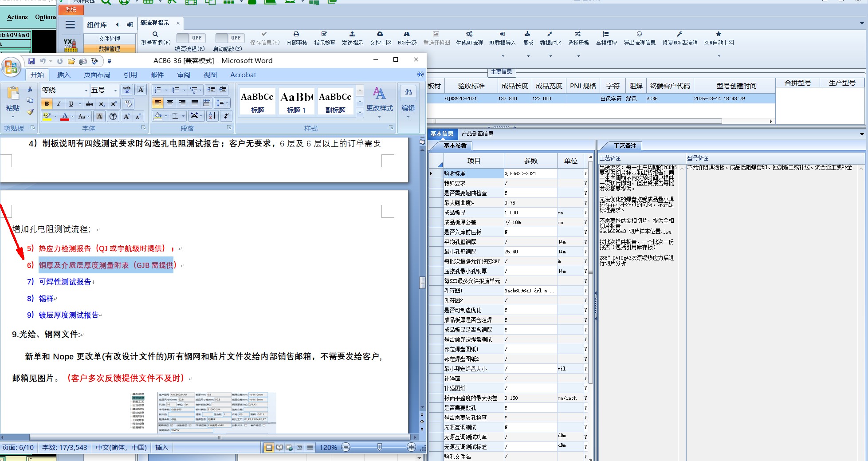Viewport: 868px width, 461px height.
Task: Click 生成MI流程 gears icon
Action: pos(469,34)
